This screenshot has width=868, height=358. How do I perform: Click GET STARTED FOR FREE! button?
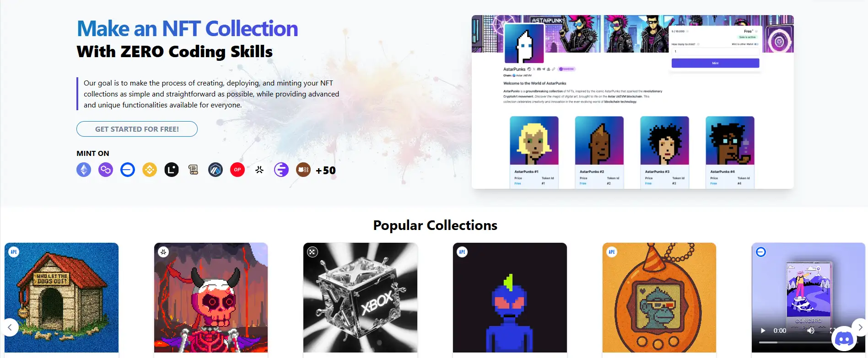point(137,129)
